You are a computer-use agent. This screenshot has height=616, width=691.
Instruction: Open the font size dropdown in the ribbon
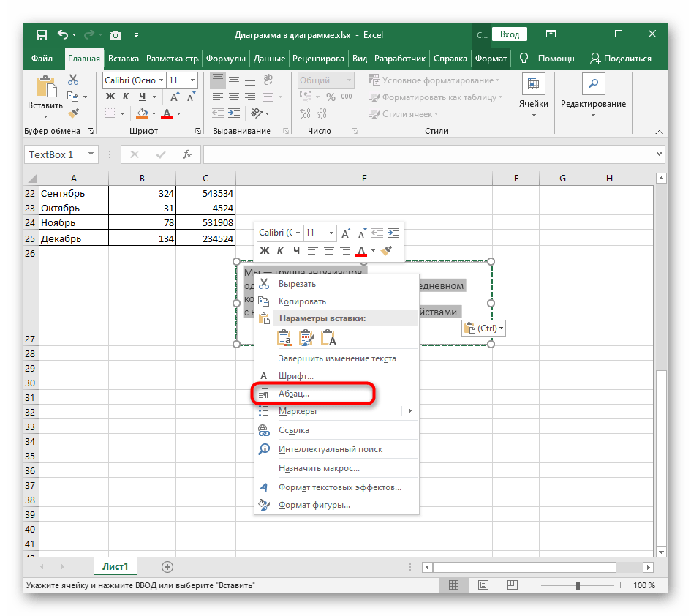tap(192, 80)
